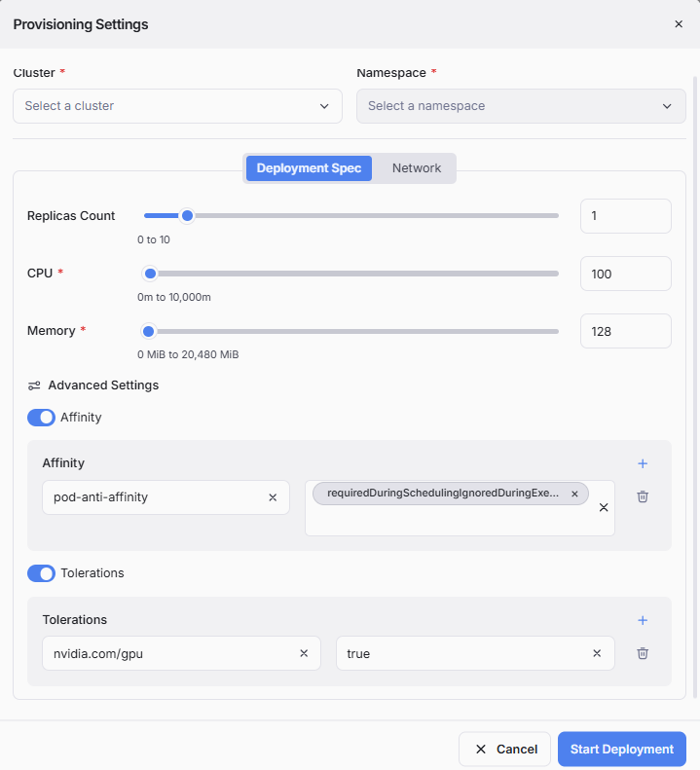Screen dimensions: 700x770
Task: Click the Memory value field showing 128
Action: pos(625,331)
